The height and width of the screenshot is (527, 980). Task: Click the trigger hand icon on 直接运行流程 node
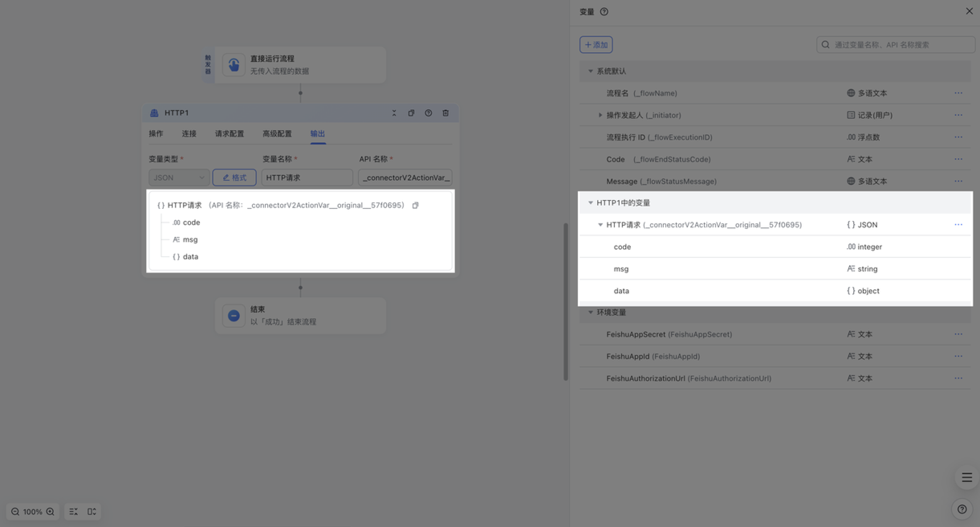[234, 65]
